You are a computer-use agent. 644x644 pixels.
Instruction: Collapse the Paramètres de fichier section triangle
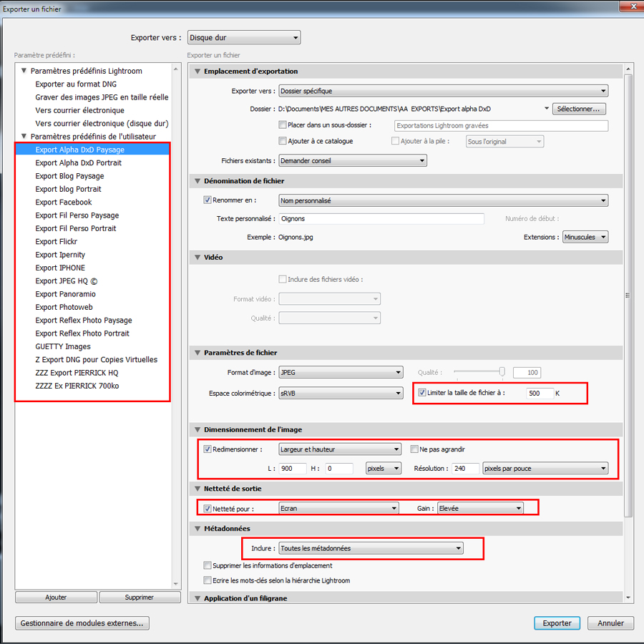click(x=197, y=353)
